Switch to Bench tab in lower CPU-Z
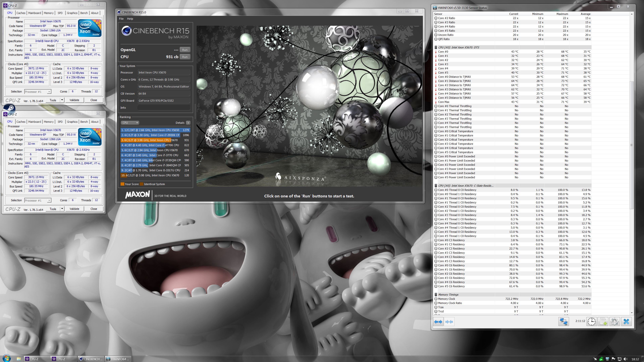This screenshot has width=644, height=362. click(84, 122)
